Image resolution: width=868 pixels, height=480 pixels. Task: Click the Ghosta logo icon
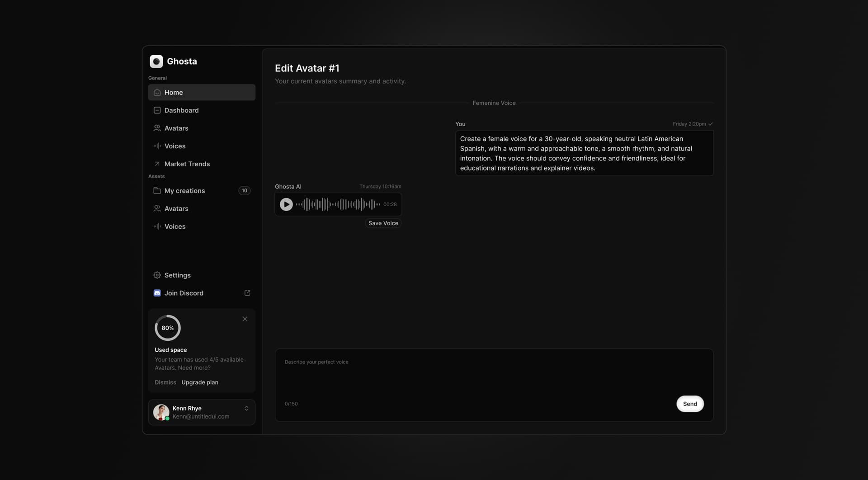pyautogui.click(x=156, y=61)
